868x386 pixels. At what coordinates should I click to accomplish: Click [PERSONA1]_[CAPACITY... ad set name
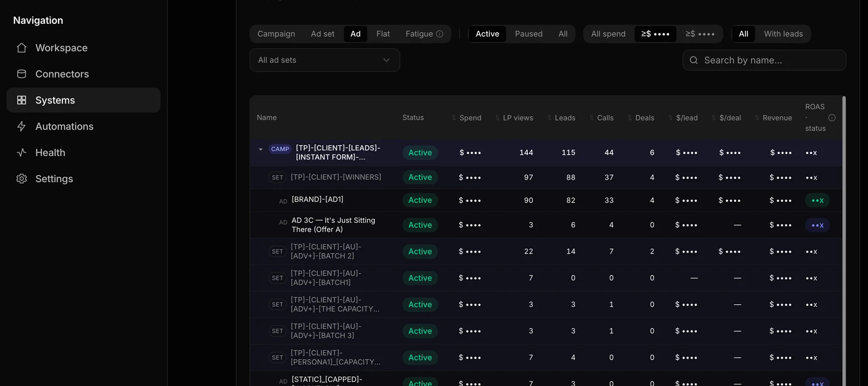coord(335,357)
